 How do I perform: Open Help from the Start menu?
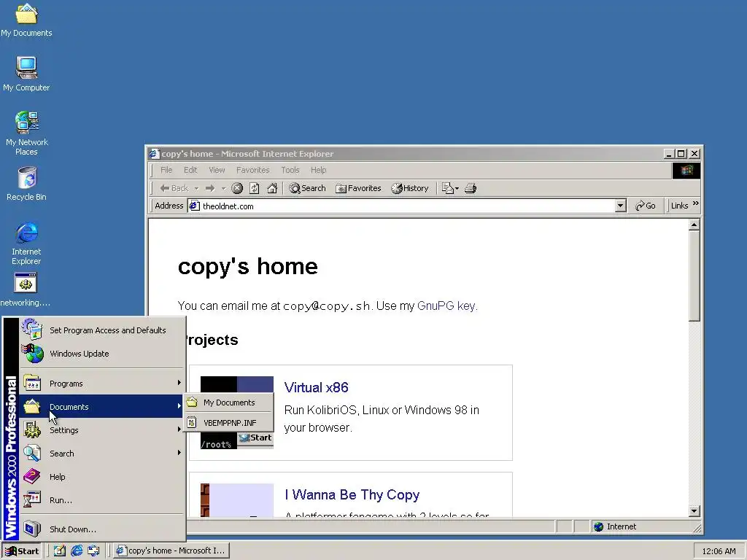coord(101,477)
